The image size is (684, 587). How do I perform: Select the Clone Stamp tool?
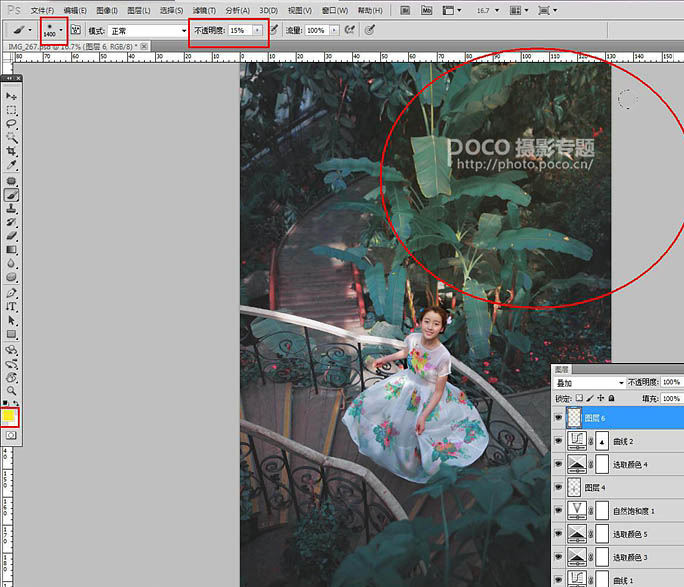[12, 207]
